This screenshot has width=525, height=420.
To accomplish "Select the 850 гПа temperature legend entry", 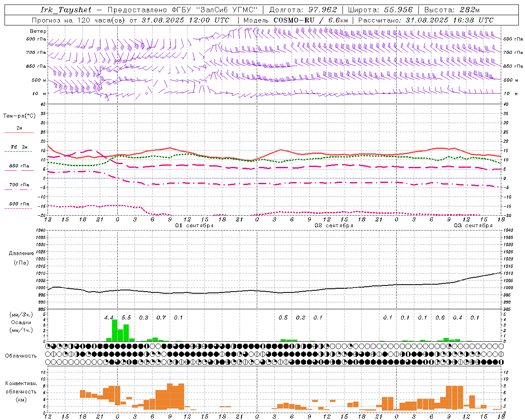I will tap(19, 166).
